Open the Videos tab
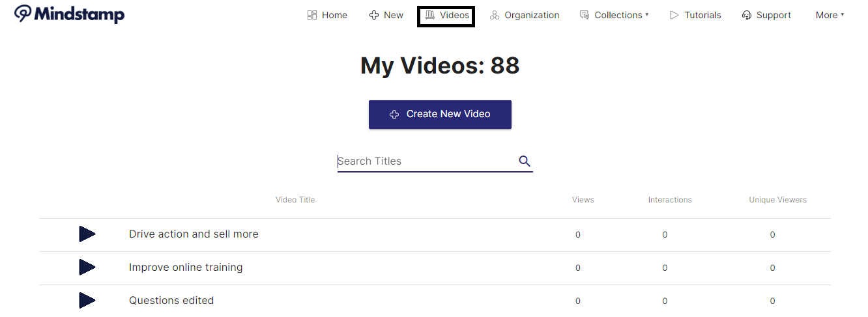Viewport: 868px width, 317px height. coord(446,15)
